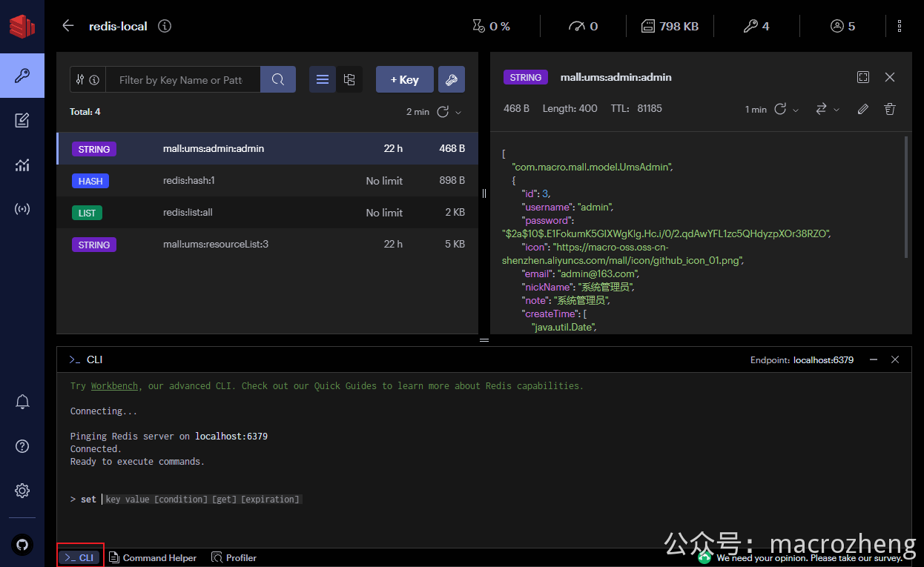Edit value with pencil icon
The height and width of the screenshot is (567, 924).
(x=862, y=109)
